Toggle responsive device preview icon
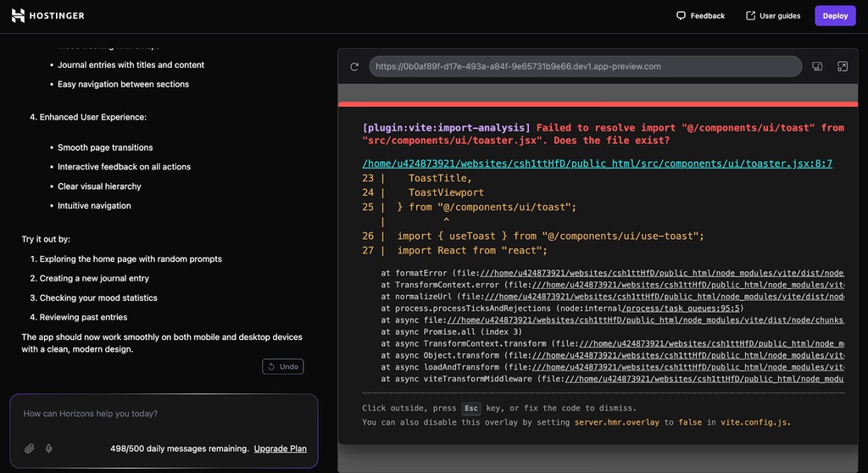This screenshot has width=868, height=473. 817,66
